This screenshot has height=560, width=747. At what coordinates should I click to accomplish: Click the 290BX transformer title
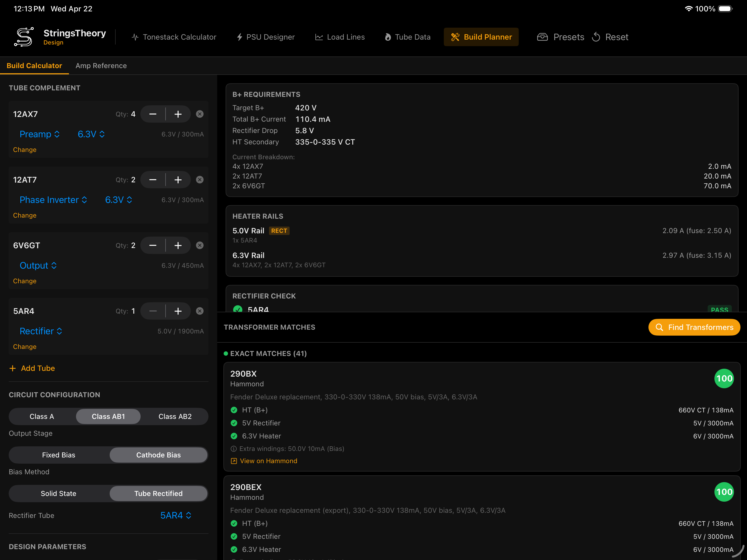[x=243, y=374]
